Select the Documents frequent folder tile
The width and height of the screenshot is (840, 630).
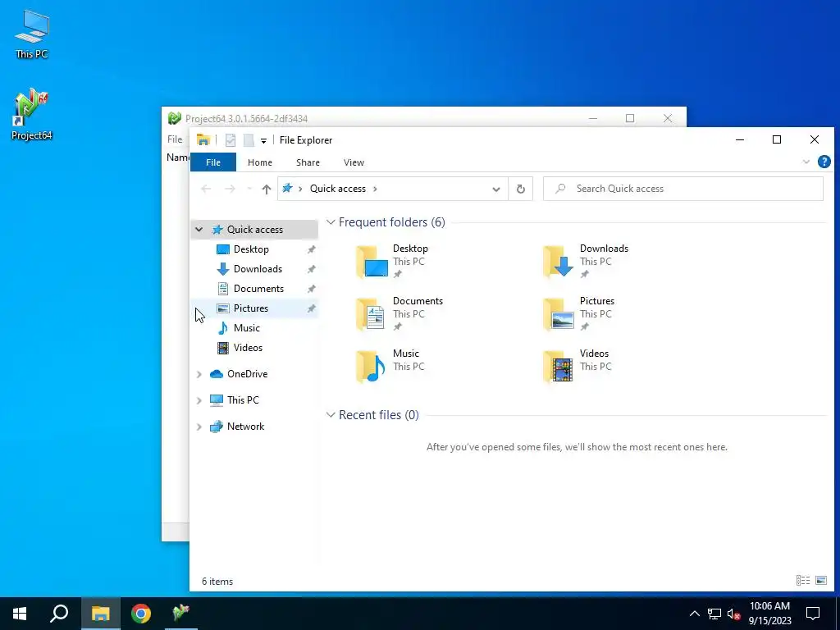tap(399, 314)
